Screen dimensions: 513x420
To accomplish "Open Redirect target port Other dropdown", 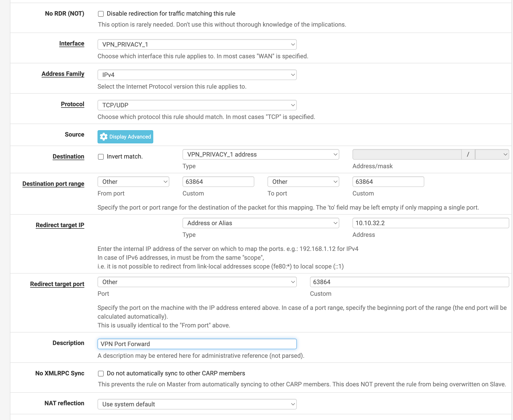I will (197, 282).
